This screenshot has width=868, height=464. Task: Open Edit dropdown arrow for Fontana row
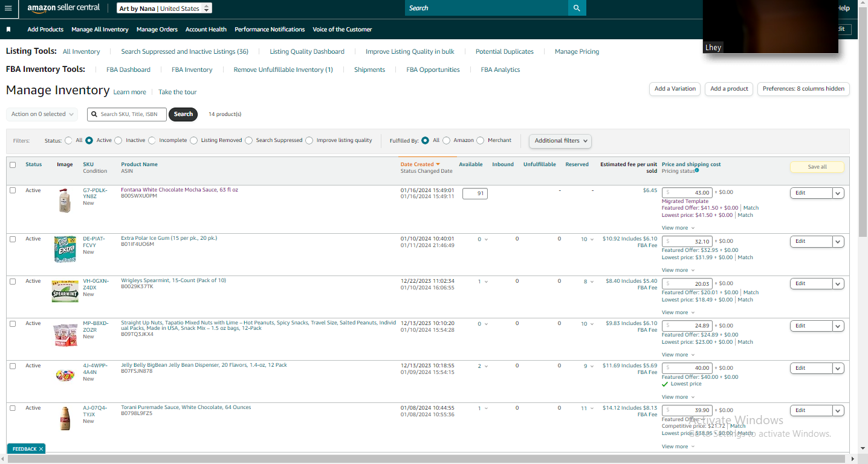(838, 193)
